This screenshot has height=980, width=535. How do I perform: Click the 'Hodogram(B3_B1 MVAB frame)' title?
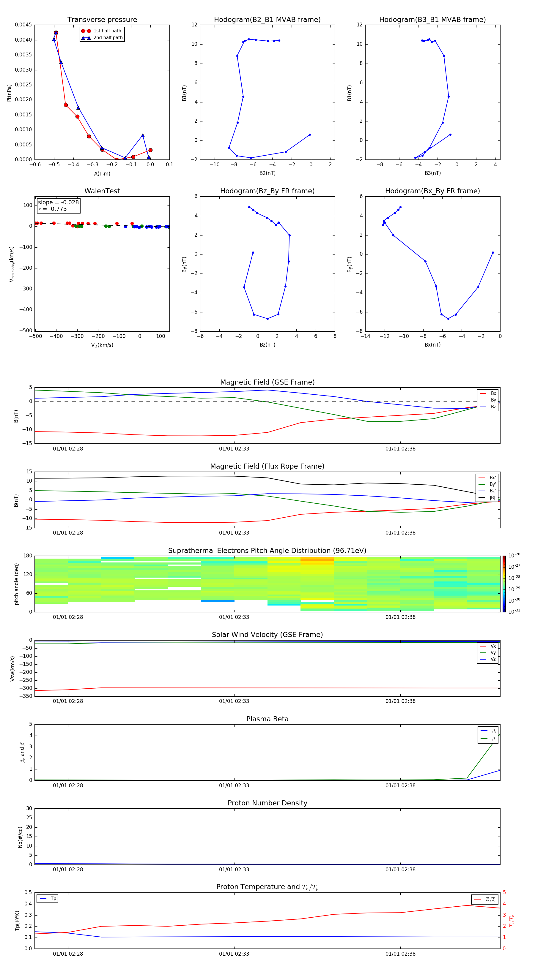432,20
